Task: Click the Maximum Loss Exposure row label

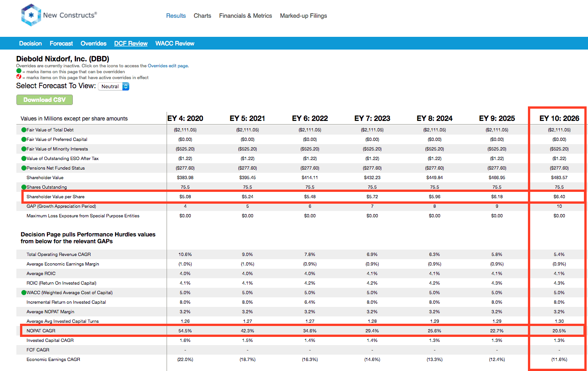Action: (83, 216)
